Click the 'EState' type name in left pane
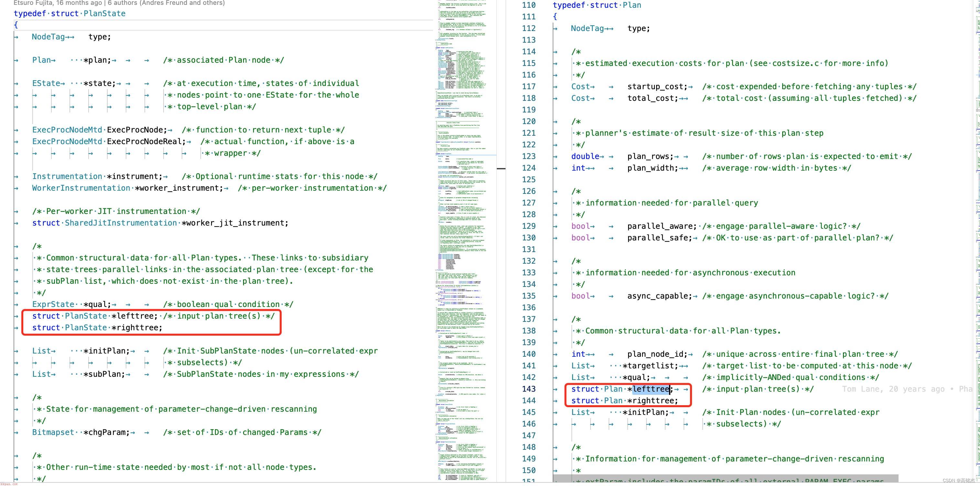 click(46, 83)
